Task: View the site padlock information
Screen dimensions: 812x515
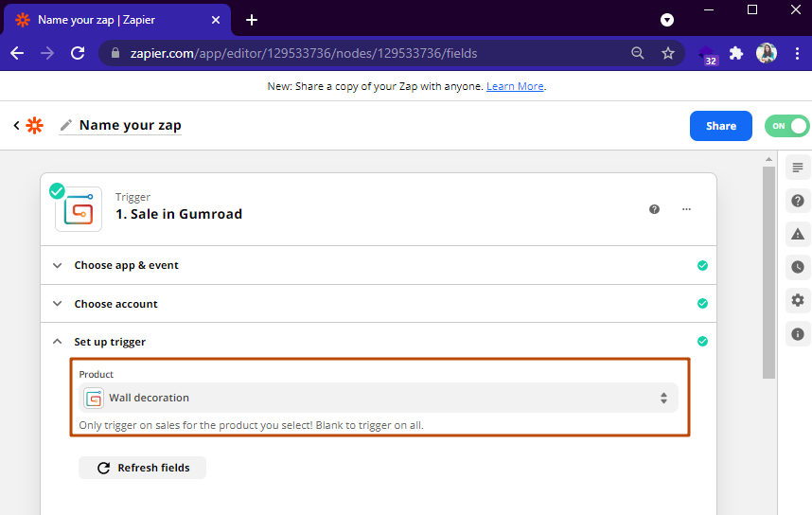Action: [115, 53]
